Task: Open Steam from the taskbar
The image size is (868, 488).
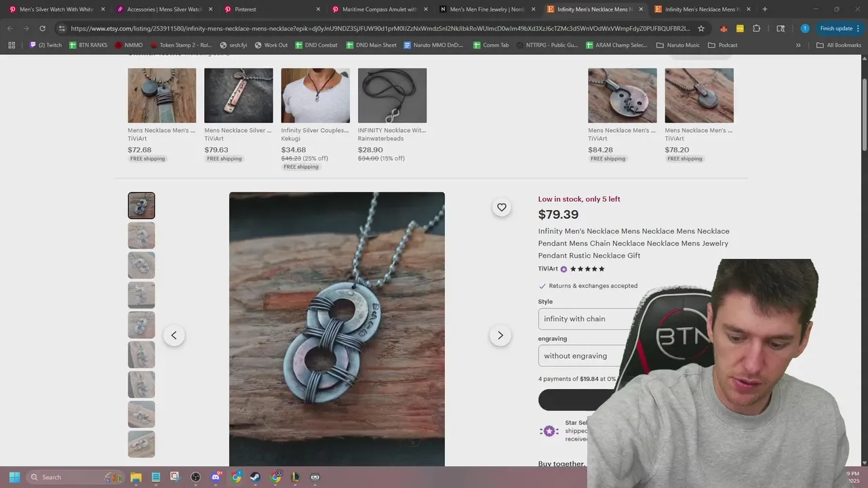Action: click(256, 477)
